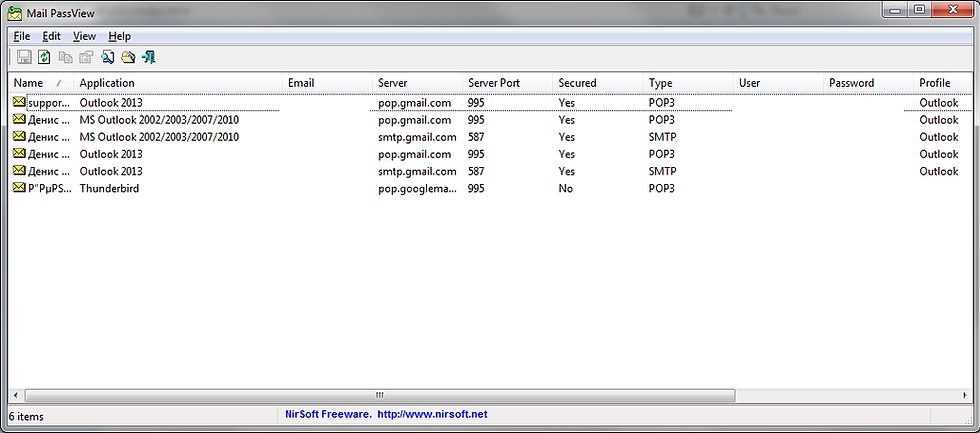Open the Properties toolbar icon
The image size is (980, 433).
pos(86,57)
